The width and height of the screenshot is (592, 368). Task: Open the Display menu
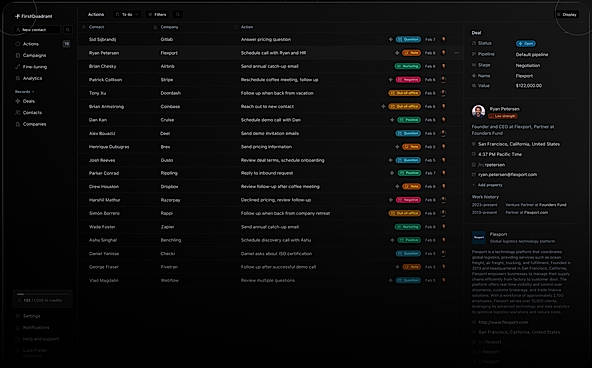[x=567, y=14]
